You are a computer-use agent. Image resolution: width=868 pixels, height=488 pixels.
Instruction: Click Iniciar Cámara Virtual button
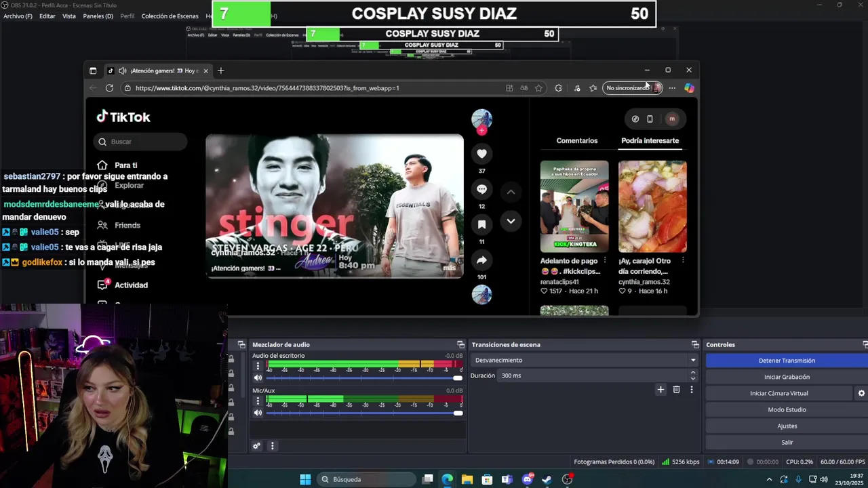(x=778, y=393)
